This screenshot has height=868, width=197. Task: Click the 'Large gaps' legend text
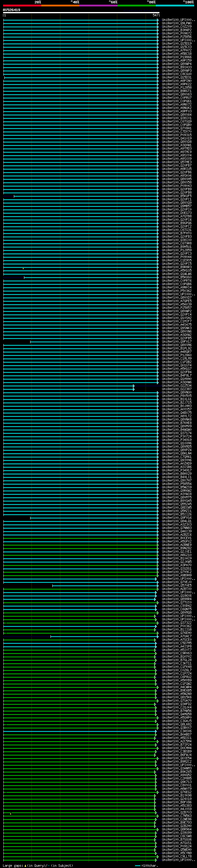click(x=13, y=865)
